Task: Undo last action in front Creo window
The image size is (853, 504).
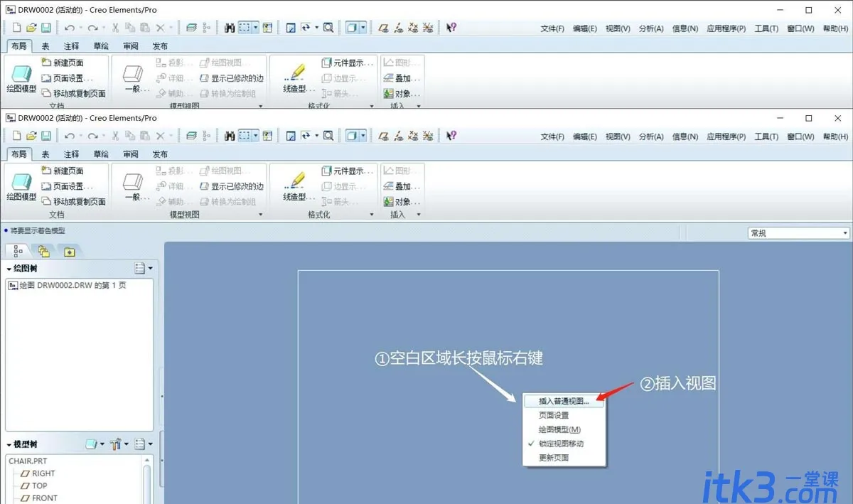Action: [x=69, y=136]
